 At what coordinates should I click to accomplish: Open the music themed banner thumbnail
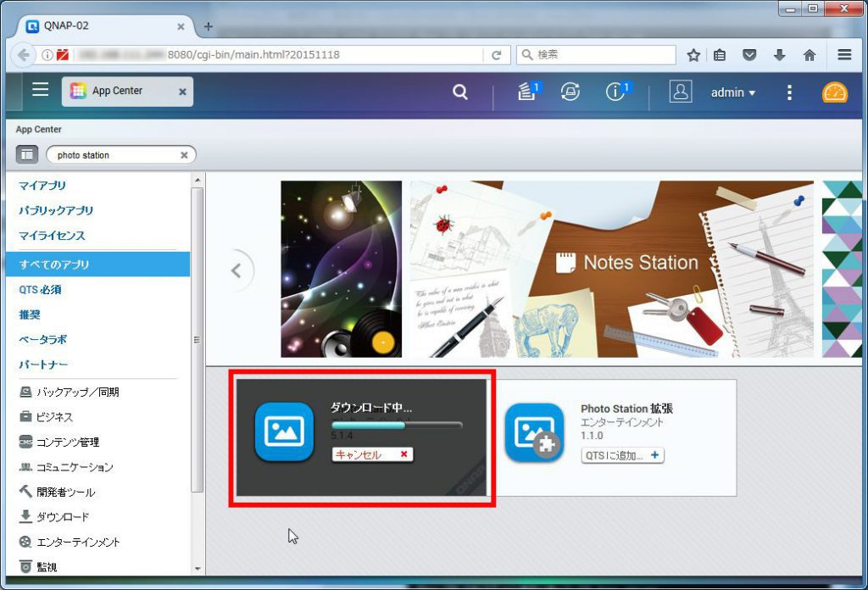(341, 269)
